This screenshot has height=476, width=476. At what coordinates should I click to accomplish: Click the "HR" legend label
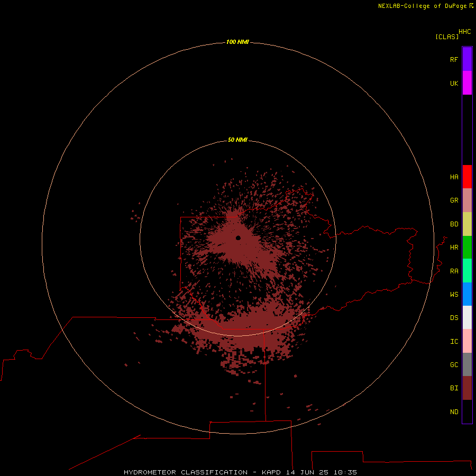(454, 248)
